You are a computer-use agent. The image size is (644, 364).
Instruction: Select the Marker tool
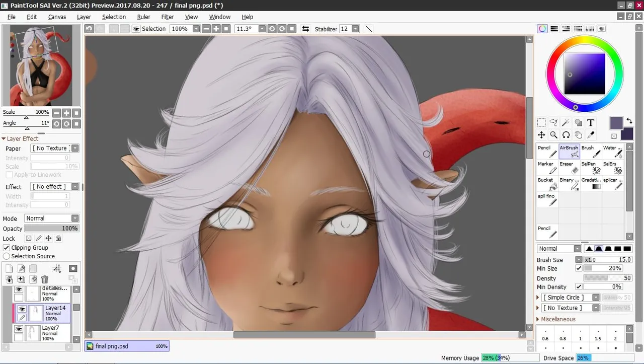547,168
